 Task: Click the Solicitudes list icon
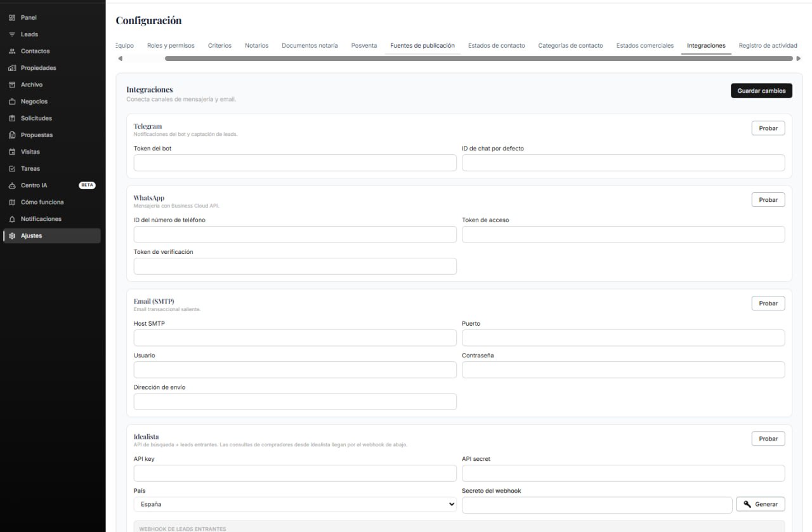pyautogui.click(x=12, y=118)
